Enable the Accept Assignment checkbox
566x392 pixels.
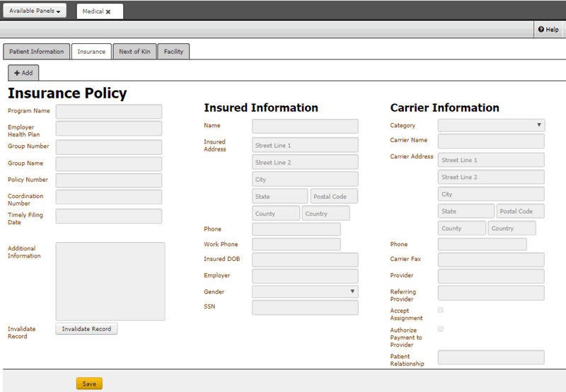pos(441,310)
